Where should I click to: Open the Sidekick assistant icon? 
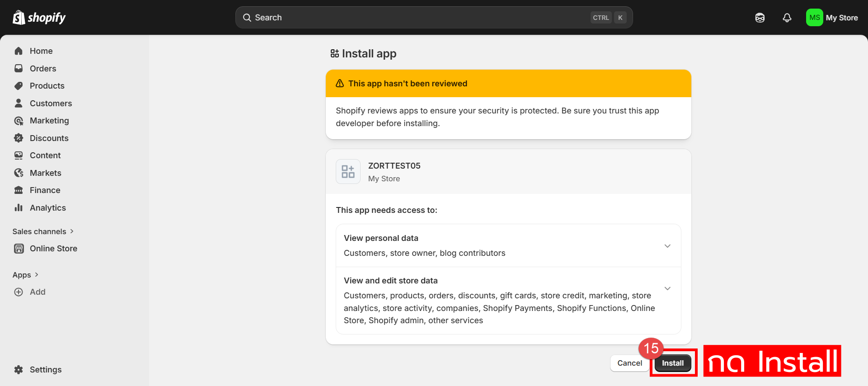pos(760,18)
